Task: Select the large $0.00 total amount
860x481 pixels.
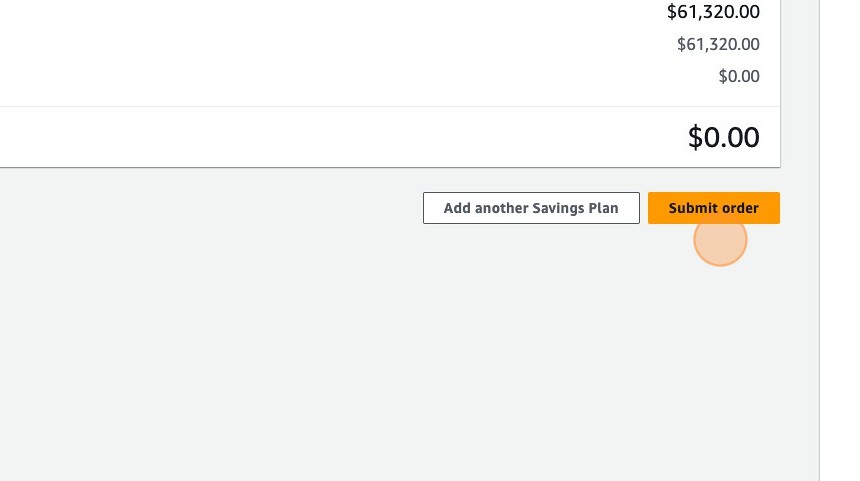Action: [723, 137]
